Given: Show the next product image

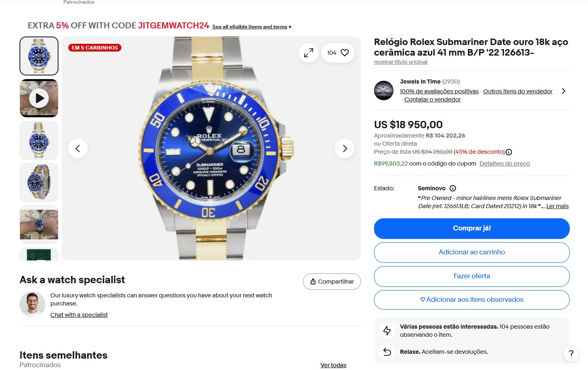Looking at the screenshot, I should click(345, 148).
